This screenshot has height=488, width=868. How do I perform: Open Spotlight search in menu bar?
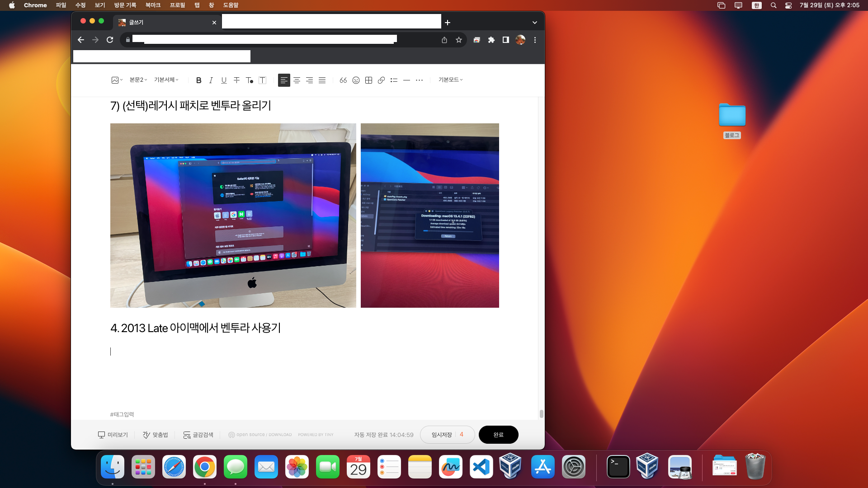[x=774, y=5]
